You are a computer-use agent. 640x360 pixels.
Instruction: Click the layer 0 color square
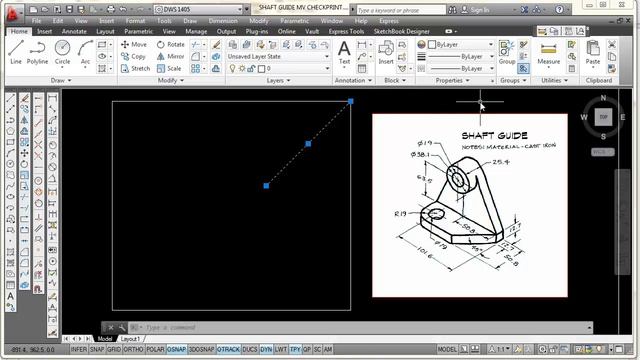point(262,69)
